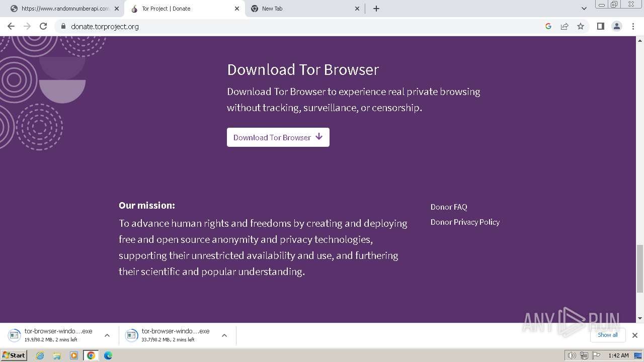This screenshot has width=644, height=362.
Task: Close the Tor Project Donate tab
Action: (237, 9)
